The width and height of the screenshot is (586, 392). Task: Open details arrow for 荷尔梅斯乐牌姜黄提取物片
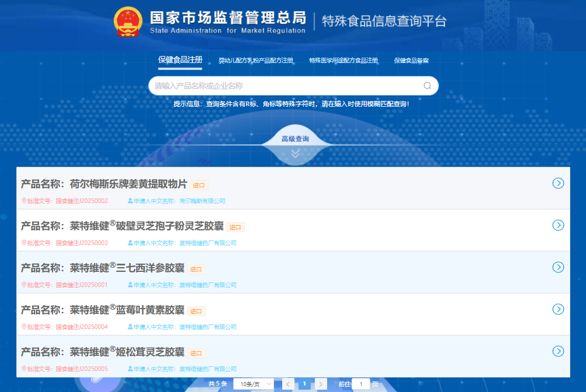click(x=558, y=183)
